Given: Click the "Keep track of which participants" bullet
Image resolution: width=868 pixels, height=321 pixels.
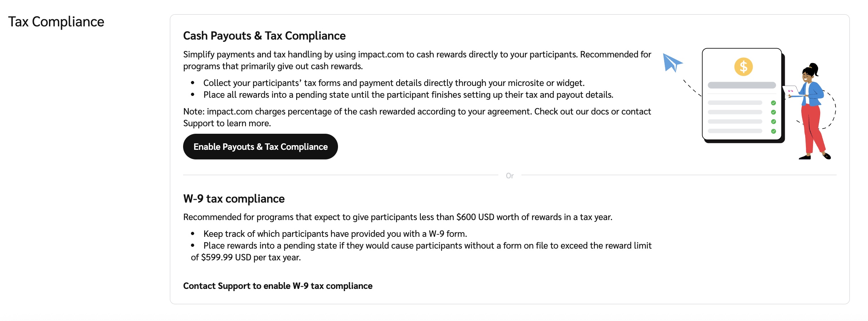Looking at the screenshot, I should (335, 234).
